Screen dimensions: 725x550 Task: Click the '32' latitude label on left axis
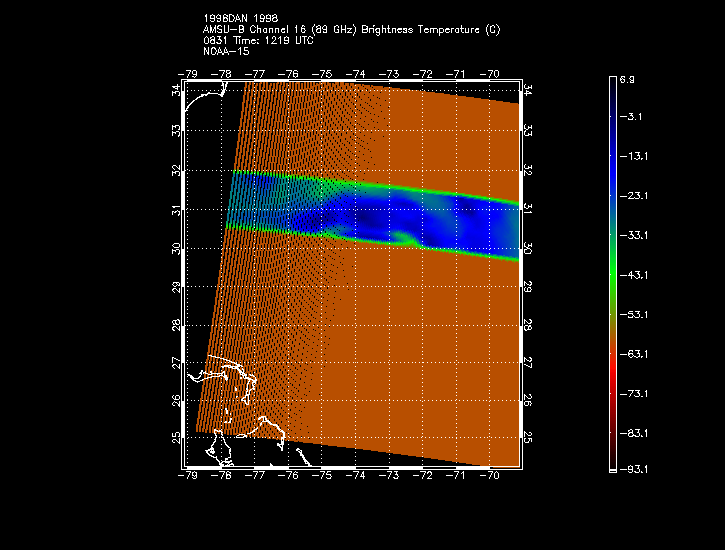click(176, 171)
